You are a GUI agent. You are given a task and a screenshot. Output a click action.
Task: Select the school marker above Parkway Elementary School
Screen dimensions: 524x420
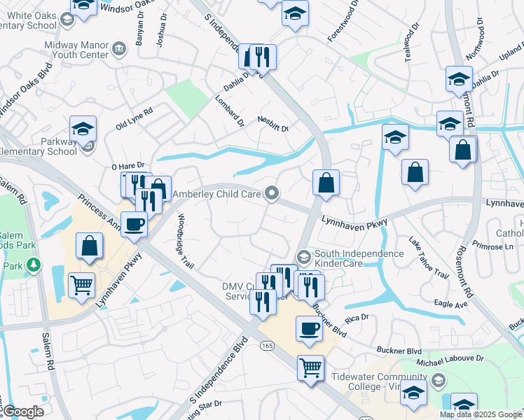tap(83, 129)
